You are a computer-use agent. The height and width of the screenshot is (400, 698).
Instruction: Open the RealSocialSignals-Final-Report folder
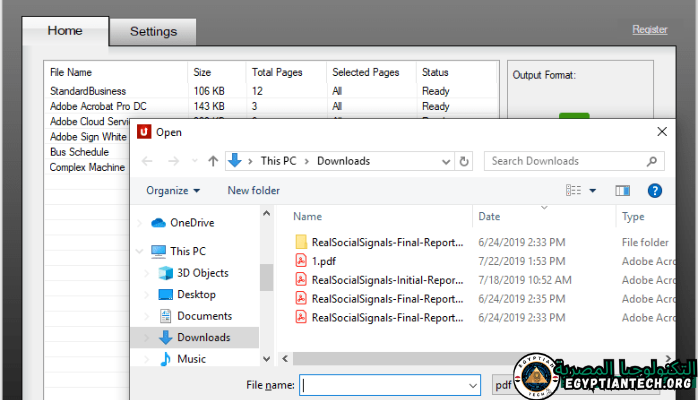tap(386, 242)
